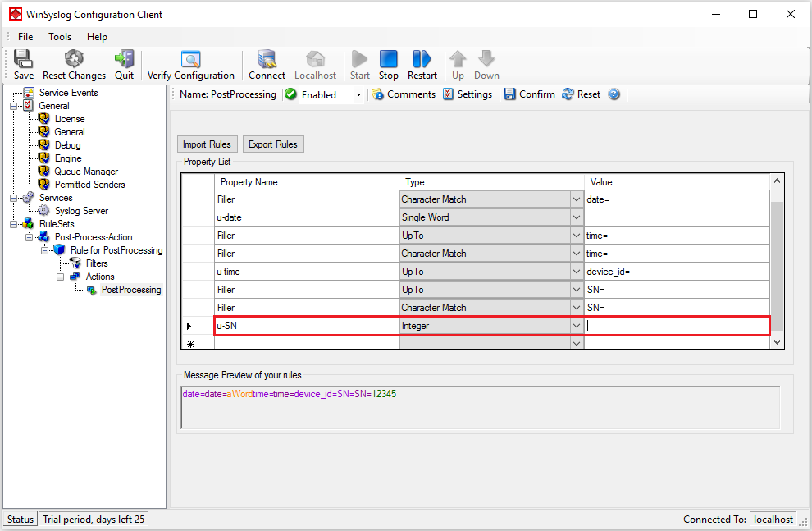
Task: Open the action Settings icon
Action: [468, 94]
